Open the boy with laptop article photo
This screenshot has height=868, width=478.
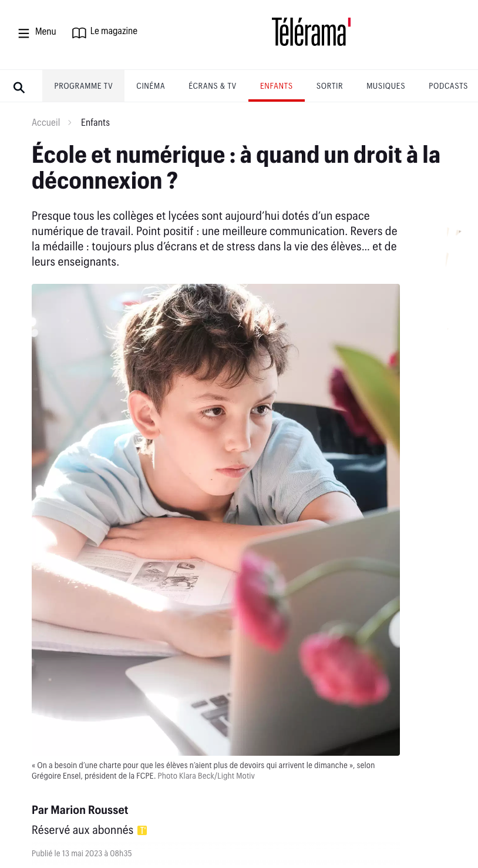tap(216, 520)
